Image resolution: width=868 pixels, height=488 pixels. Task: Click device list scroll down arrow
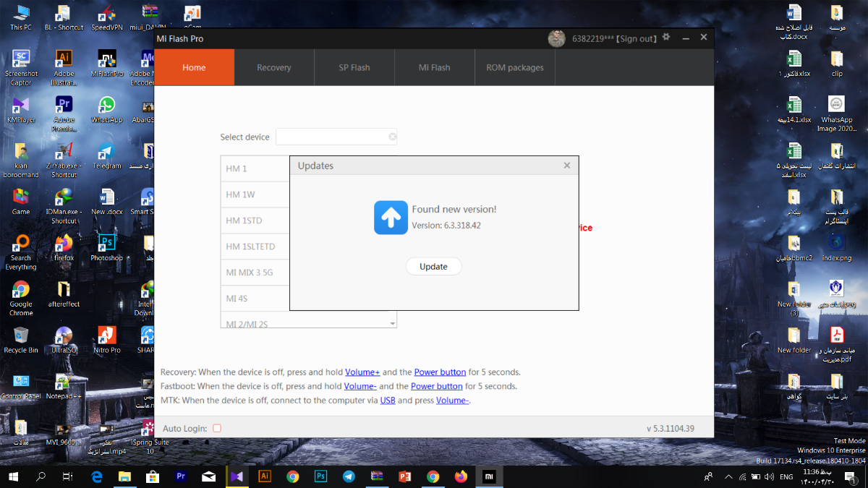click(393, 324)
